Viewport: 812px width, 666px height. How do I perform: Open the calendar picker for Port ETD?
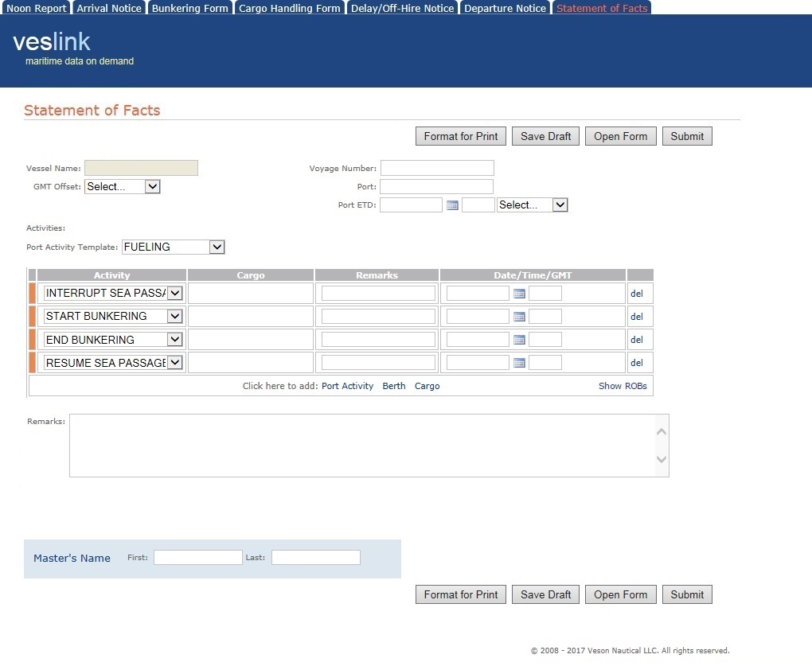coord(452,204)
